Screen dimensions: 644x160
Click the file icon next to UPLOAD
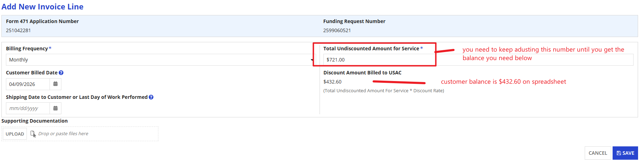pos(33,134)
